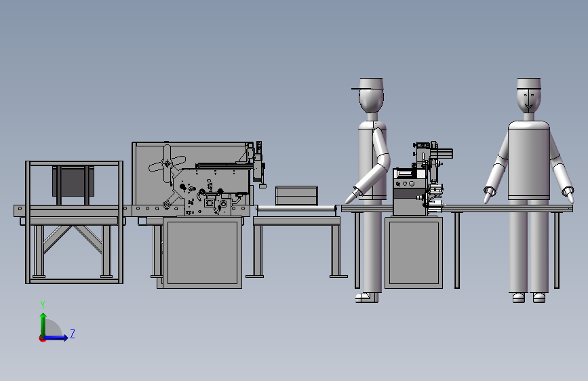588x381 pixels.
Task: Select the red origin point of the coordinate triad
Action: click(42, 338)
